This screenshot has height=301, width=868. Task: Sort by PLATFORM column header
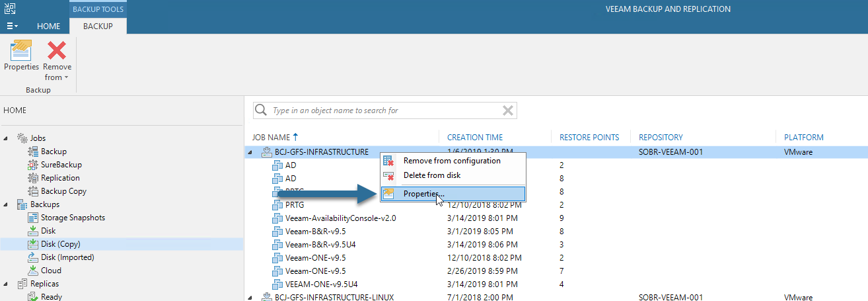click(x=804, y=138)
